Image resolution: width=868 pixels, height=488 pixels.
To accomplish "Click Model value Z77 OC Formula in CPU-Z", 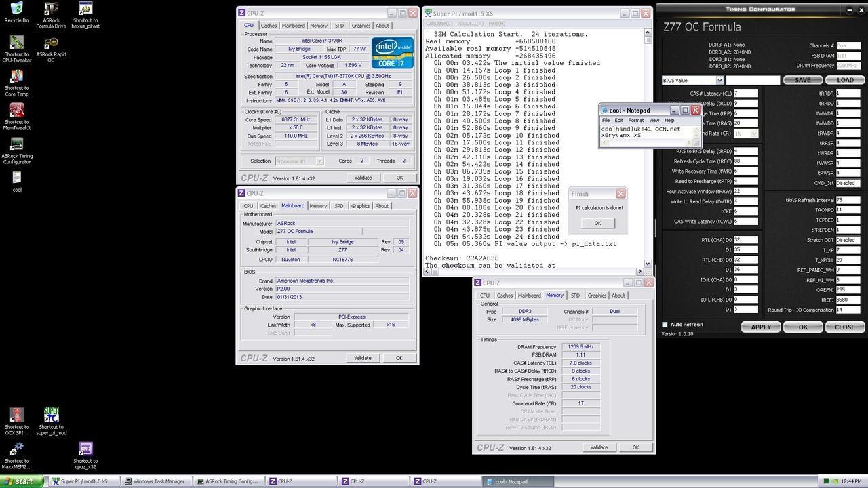I will click(317, 231).
